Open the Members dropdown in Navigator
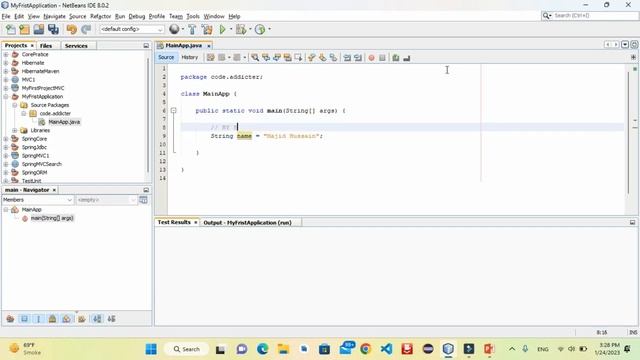The image size is (640, 360). tap(37, 200)
